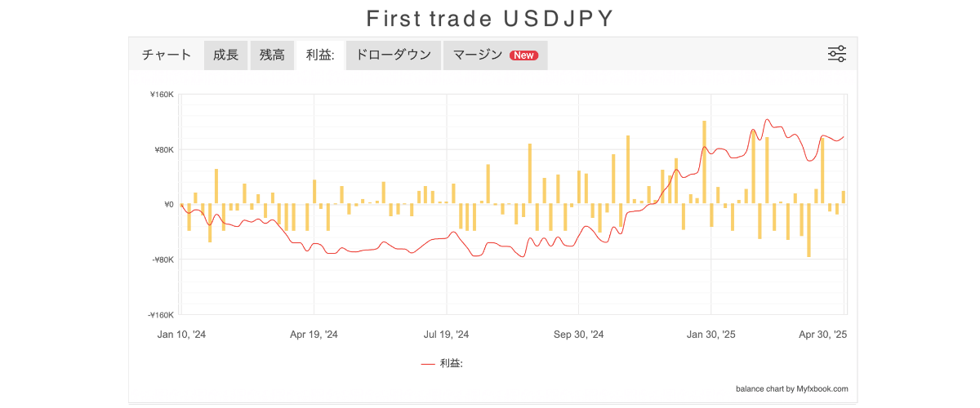Select the 残高 tab
Viewport: 980px width, 408px height.
pyautogui.click(x=272, y=55)
